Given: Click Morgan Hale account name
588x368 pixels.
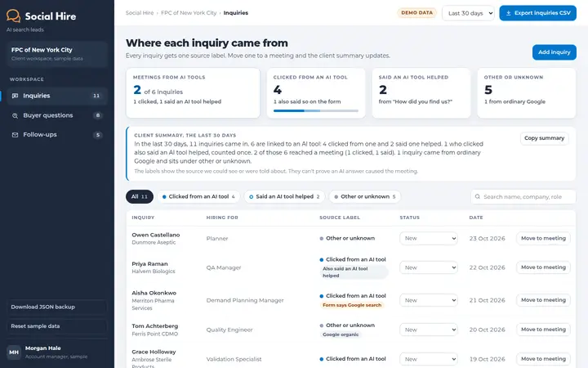Looking at the screenshot, I should click(x=42, y=348).
